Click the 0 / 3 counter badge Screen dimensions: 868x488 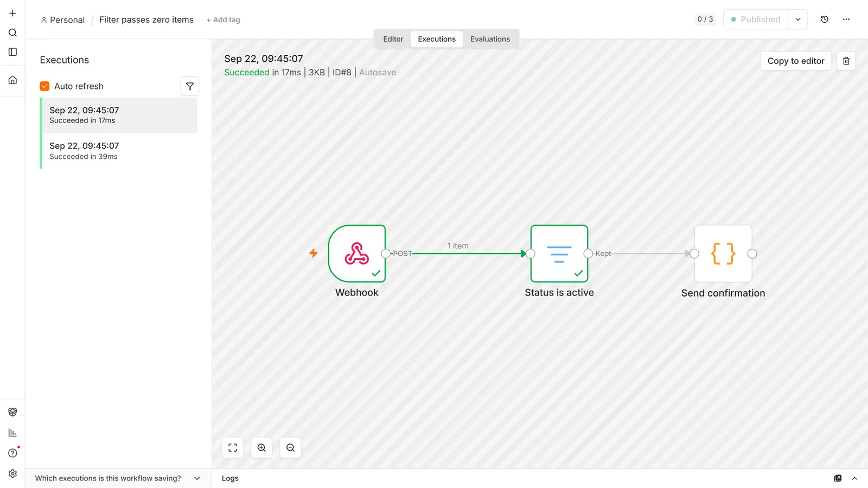tap(705, 20)
